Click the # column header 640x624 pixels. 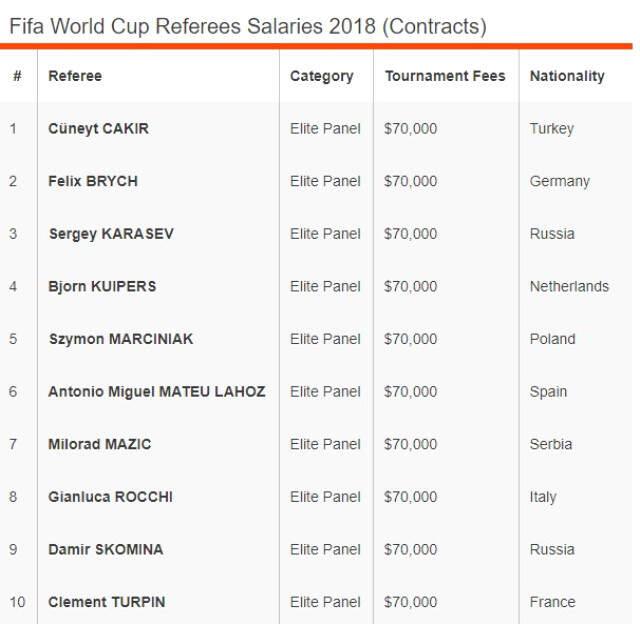tap(17, 76)
